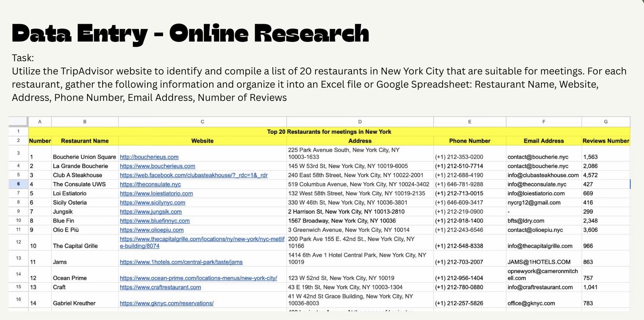
Task: Open the gknyc.com reservations link
Action: click(166, 303)
